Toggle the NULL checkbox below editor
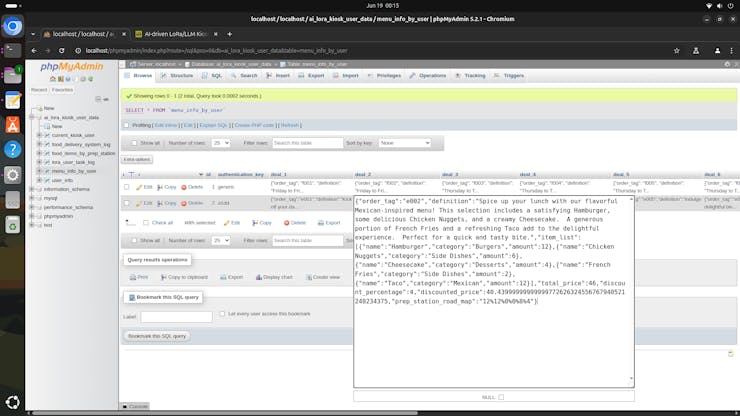The height and width of the screenshot is (416, 740). click(501, 397)
